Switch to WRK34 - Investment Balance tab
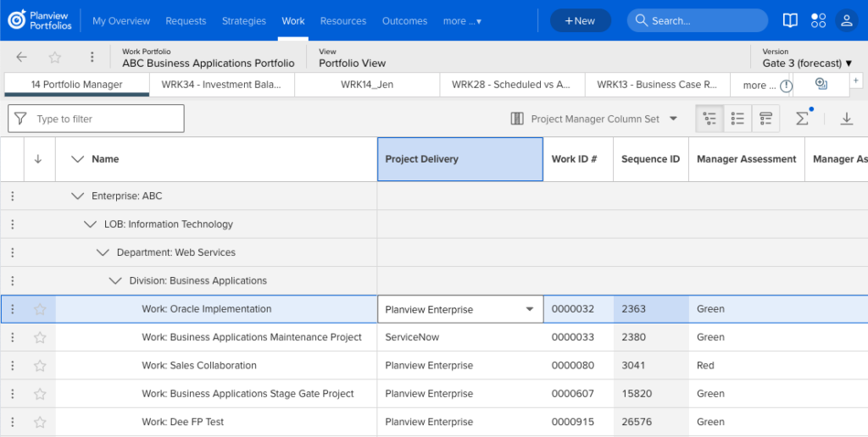The image size is (868, 437). pos(221,85)
